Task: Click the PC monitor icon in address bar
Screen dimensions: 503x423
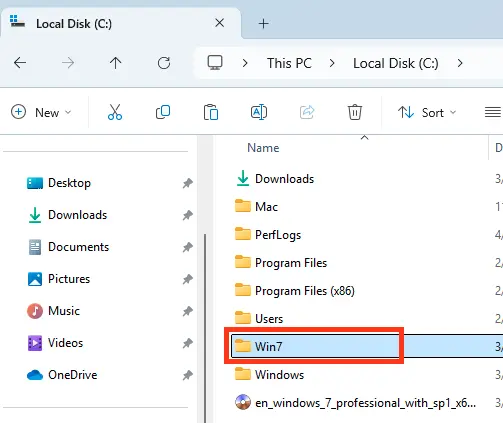Action: pos(215,63)
